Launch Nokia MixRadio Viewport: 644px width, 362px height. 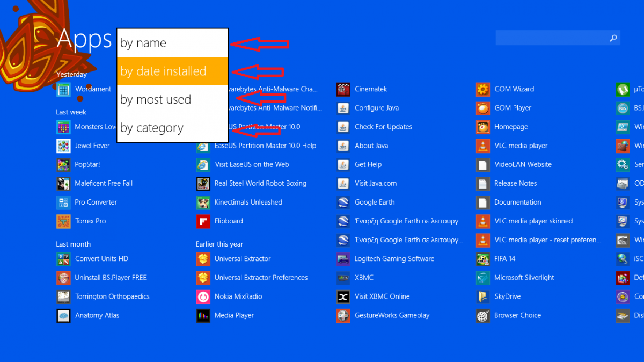point(229,296)
